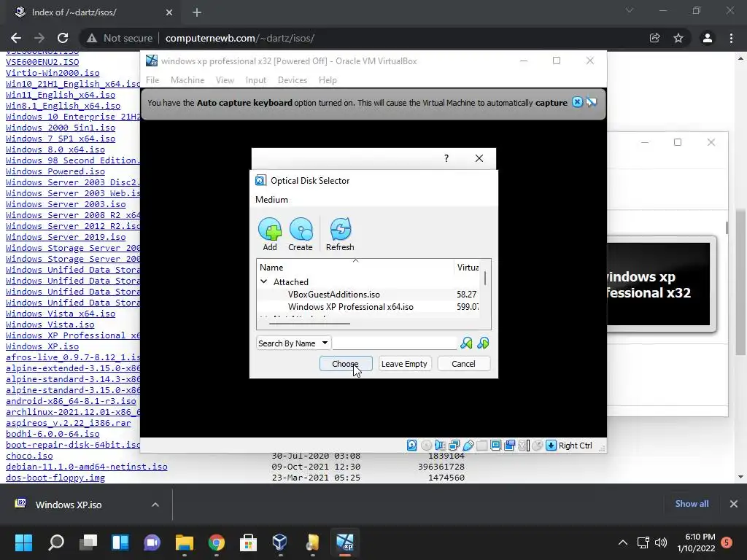Select Windows XP Professional x64.iso row
The image size is (747, 560).
[368, 307]
